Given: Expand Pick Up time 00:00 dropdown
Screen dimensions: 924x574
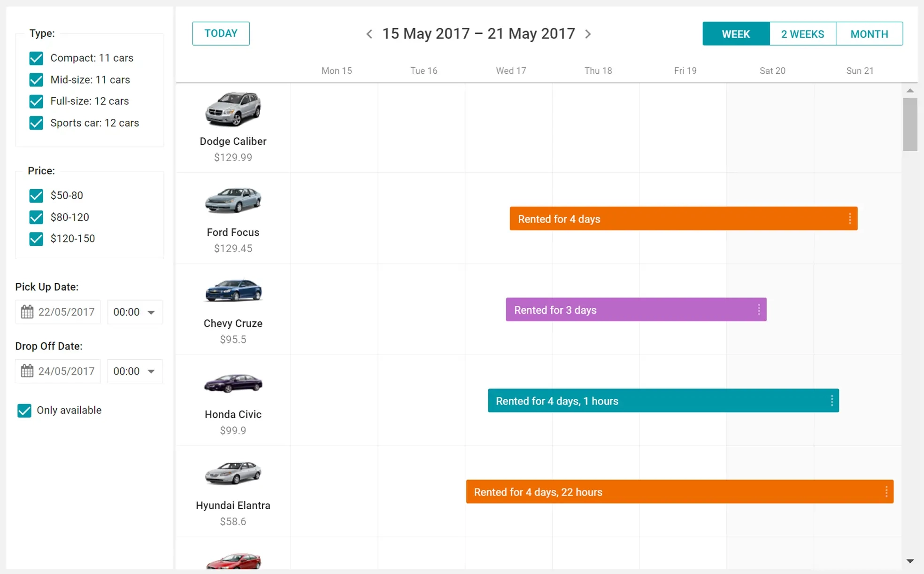Looking at the screenshot, I should (151, 312).
